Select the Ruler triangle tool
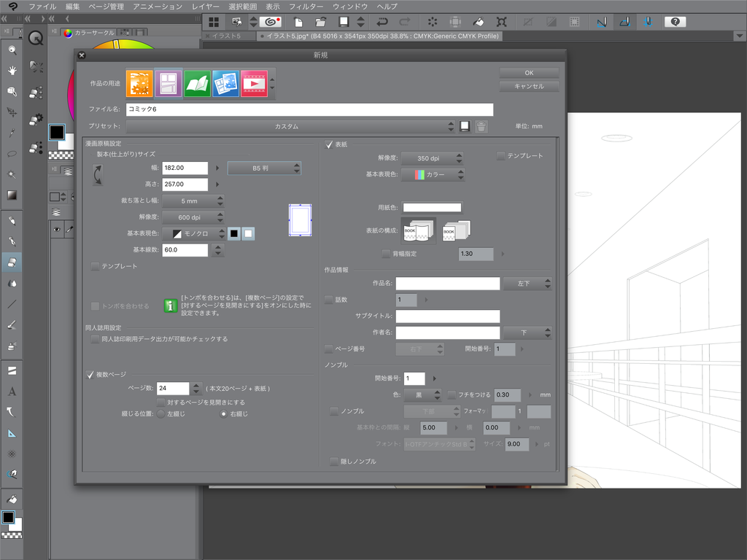This screenshot has height=560, width=747. tap(12, 433)
